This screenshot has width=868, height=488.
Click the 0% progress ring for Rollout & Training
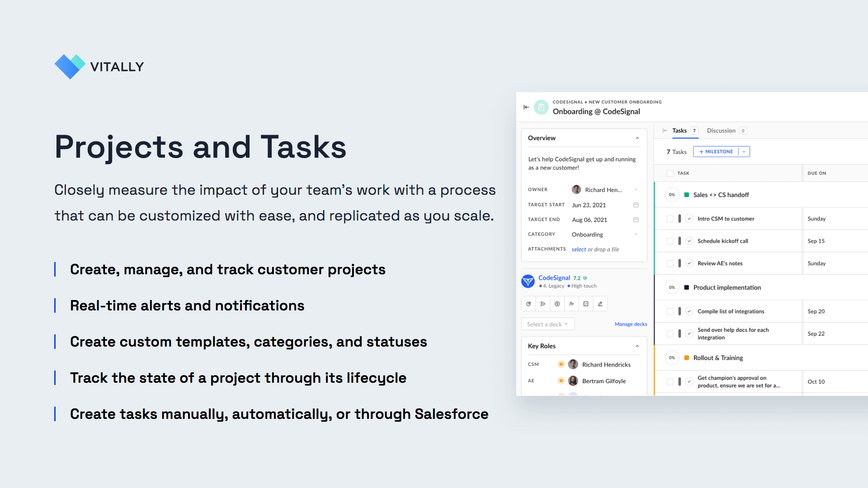(672, 358)
